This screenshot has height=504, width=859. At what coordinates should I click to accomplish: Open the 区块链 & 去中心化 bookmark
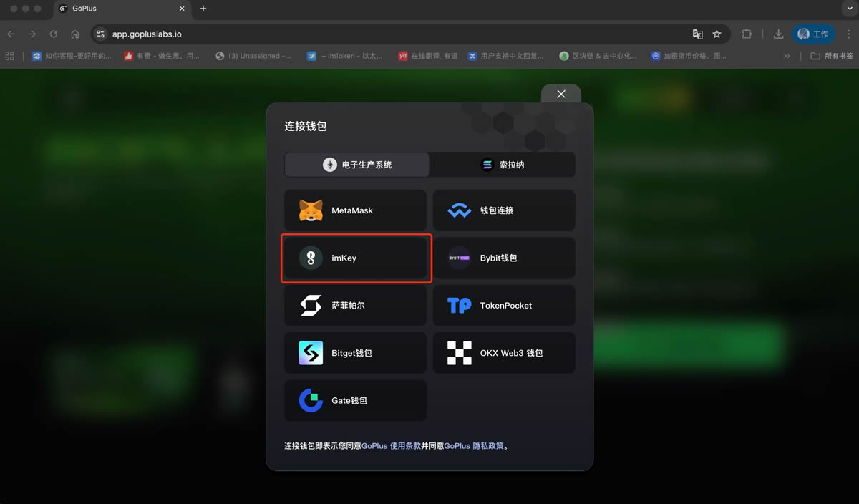598,56
